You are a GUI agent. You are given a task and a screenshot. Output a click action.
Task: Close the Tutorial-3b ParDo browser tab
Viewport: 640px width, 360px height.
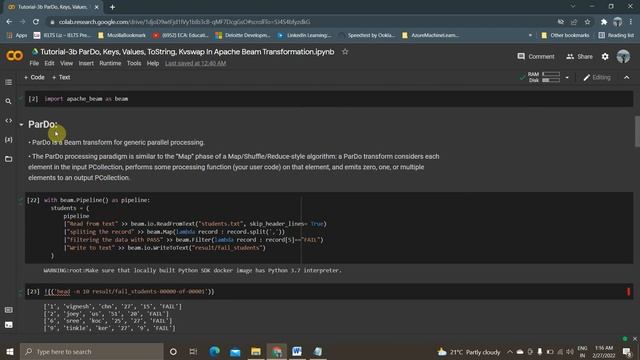[x=96, y=7]
